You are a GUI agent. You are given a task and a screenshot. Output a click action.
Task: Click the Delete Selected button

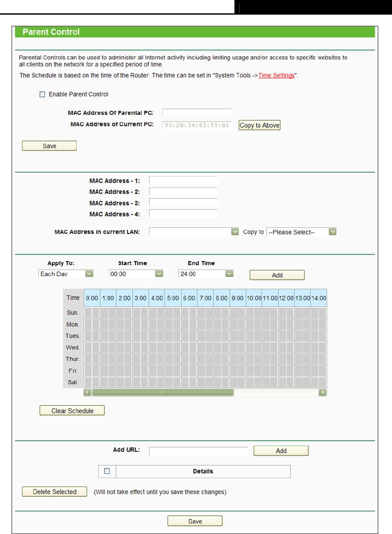tap(55, 492)
